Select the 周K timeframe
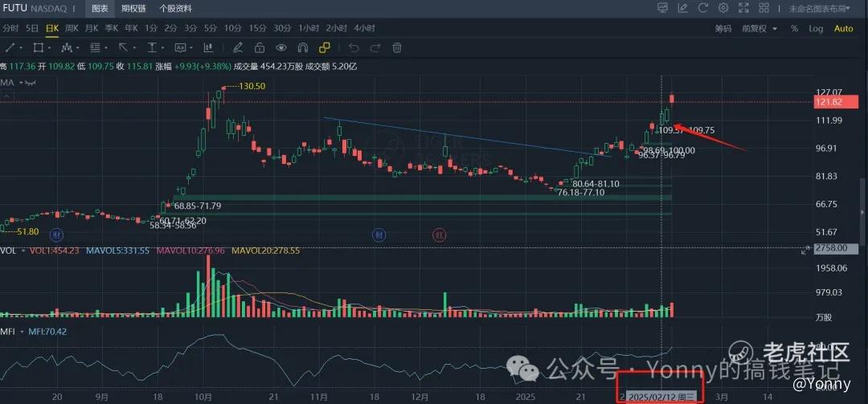The height and width of the screenshot is (404, 868). [x=72, y=28]
